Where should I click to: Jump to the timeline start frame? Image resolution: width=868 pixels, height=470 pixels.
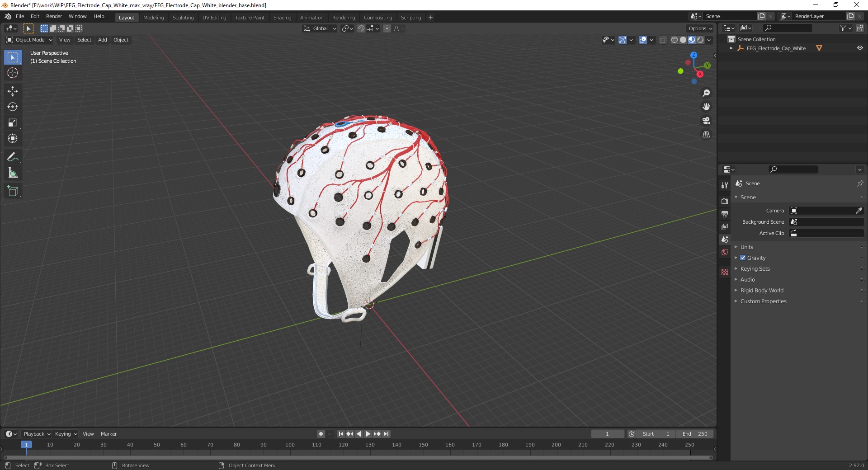341,434
